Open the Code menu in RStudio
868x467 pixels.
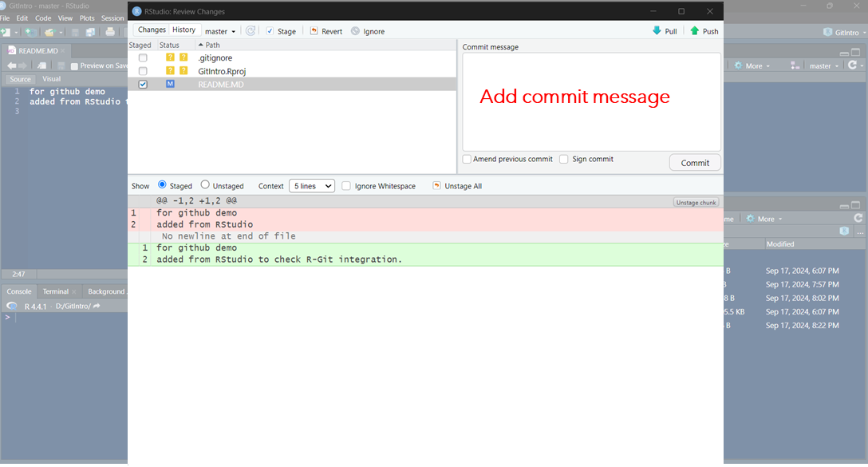coord(43,18)
